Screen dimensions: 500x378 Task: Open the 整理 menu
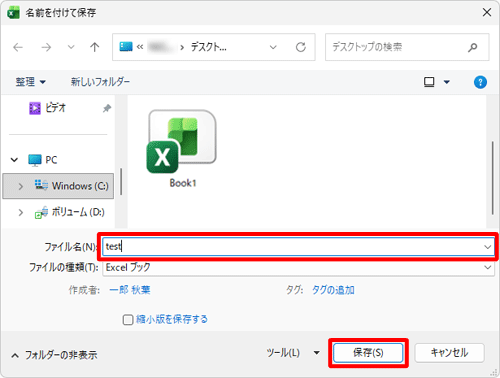(x=30, y=82)
